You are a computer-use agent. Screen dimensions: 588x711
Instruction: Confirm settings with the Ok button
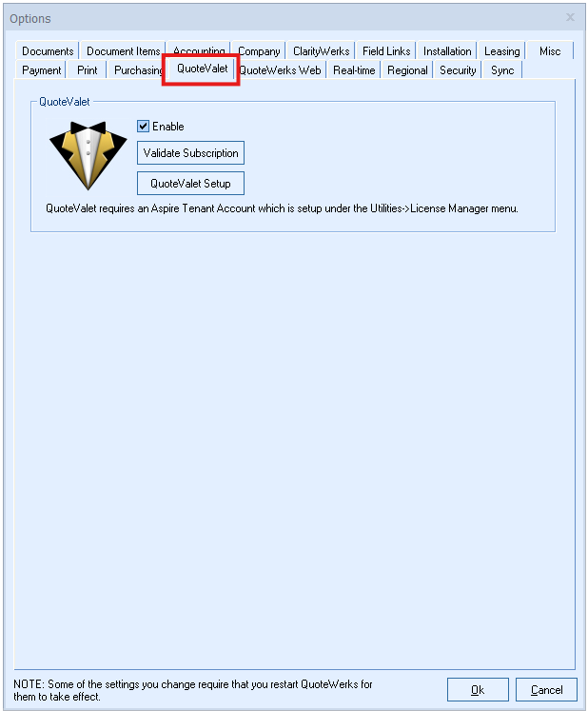pyautogui.click(x=478, y=690)
